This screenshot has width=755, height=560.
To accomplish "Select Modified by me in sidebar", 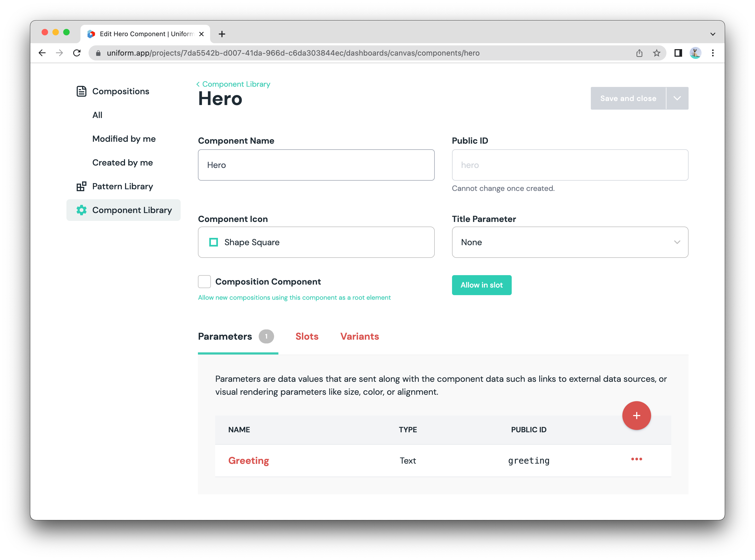I will [x=124, y=139].
